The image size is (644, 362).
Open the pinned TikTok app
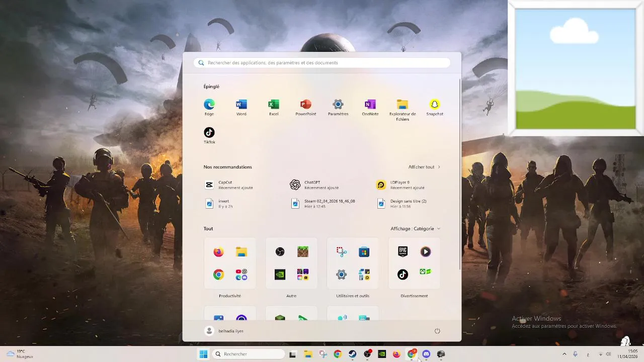pos(209,135)
